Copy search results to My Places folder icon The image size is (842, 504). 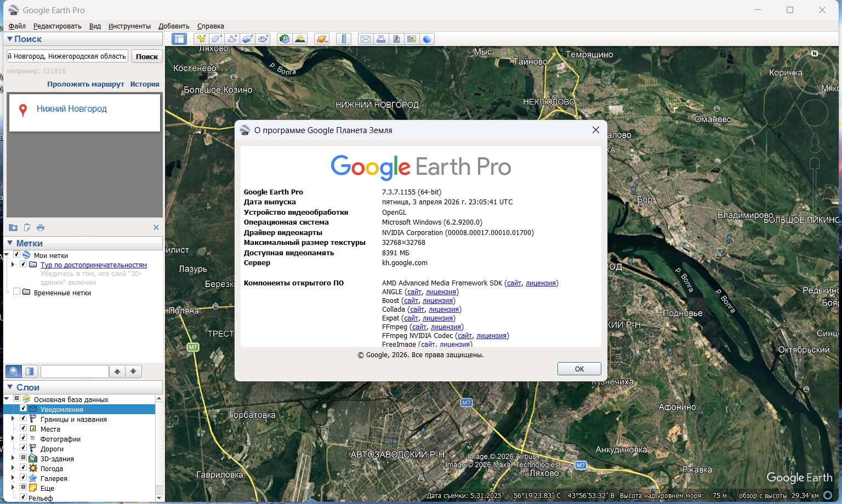point(13,227)
